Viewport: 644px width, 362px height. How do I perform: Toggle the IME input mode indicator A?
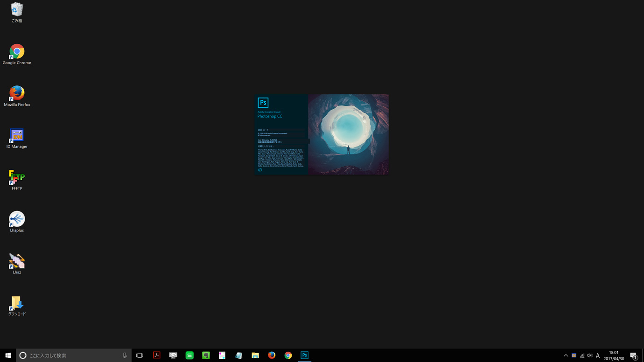tap(598, 355)
